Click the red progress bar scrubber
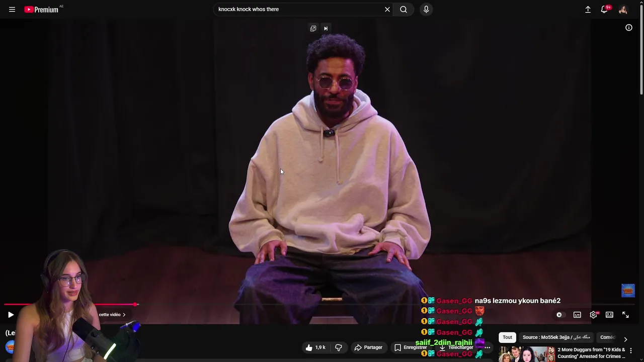 135,304
